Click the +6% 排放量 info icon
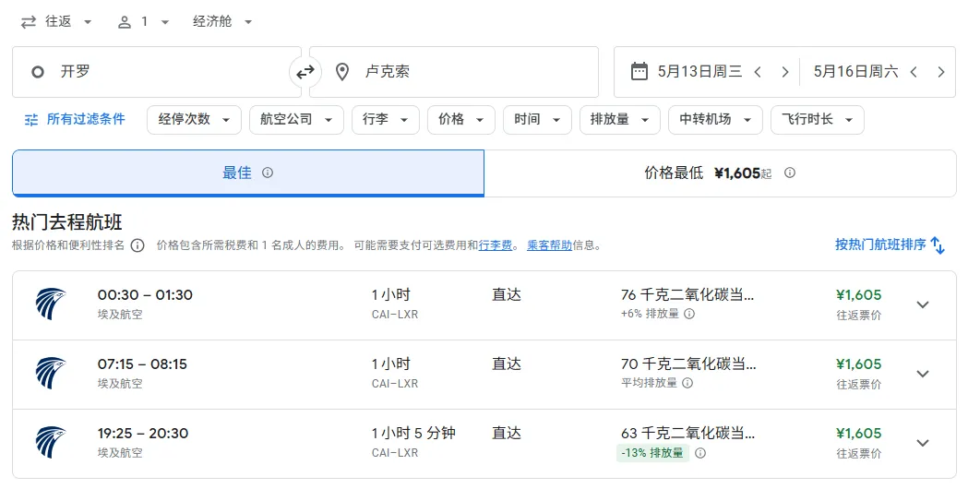The width and height of the screenshot is (980, 489). point(689,314)
